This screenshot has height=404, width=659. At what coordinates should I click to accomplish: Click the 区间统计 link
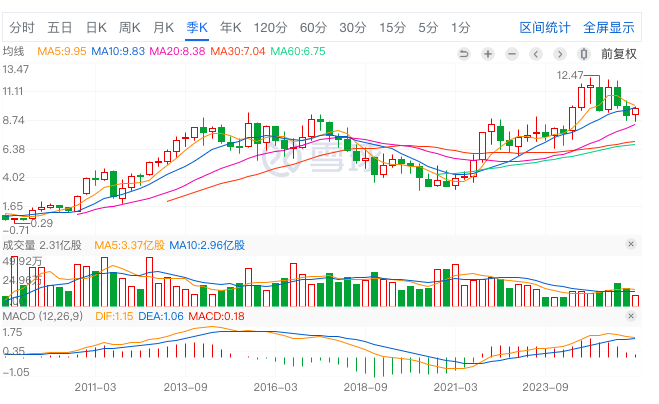point(545,27)
